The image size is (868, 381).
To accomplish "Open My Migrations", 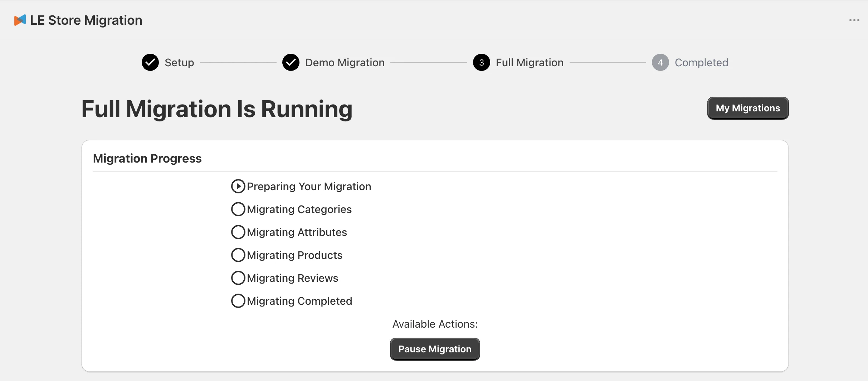I will (748, 108).
